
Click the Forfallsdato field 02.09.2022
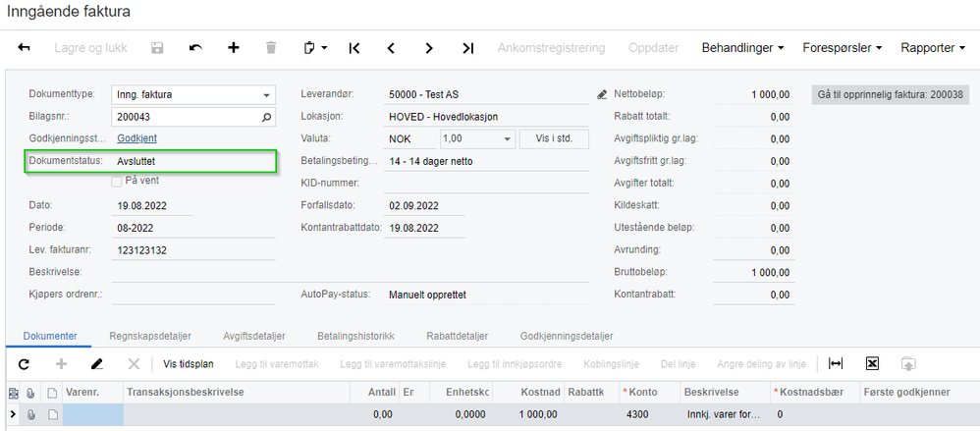click(x=424, y=205)
